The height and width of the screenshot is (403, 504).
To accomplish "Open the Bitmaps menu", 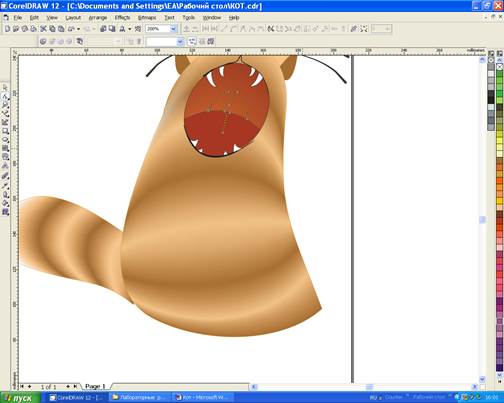I will pos(147,18).
